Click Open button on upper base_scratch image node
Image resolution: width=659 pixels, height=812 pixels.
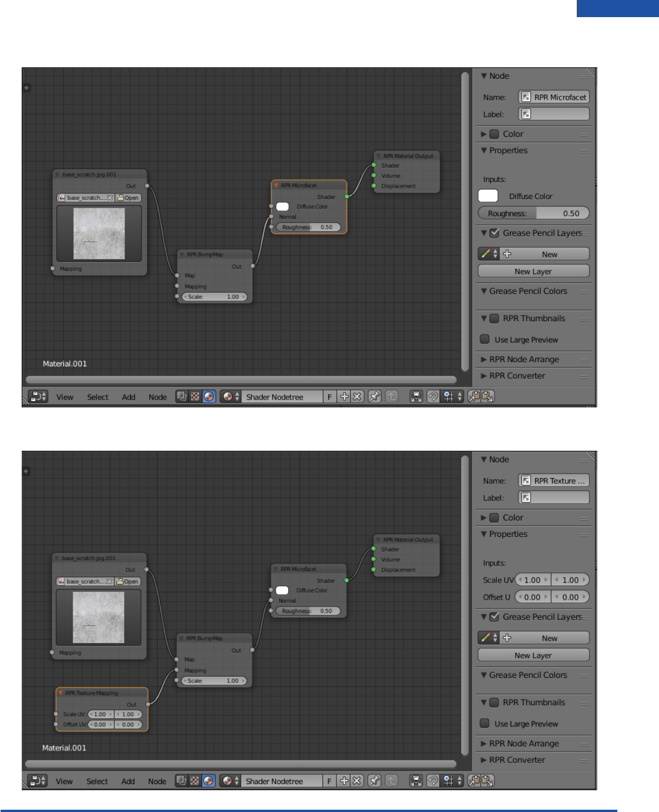[x=128, y=198]
